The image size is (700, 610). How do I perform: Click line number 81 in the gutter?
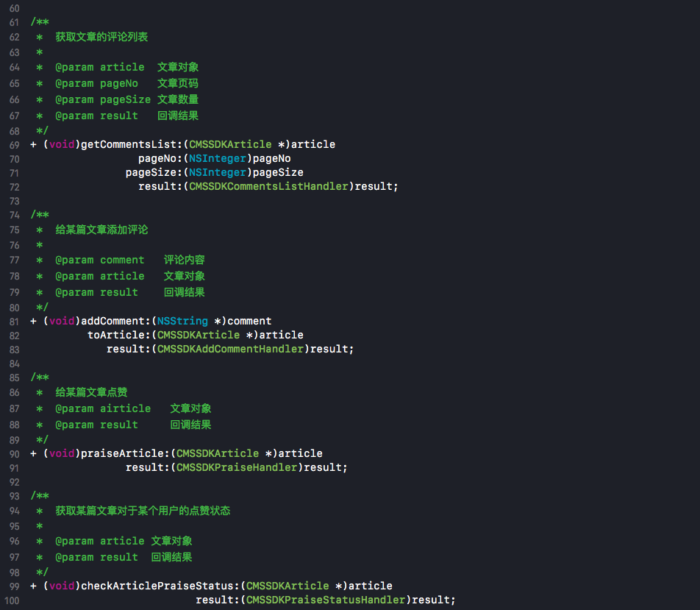tap(14, 322)
